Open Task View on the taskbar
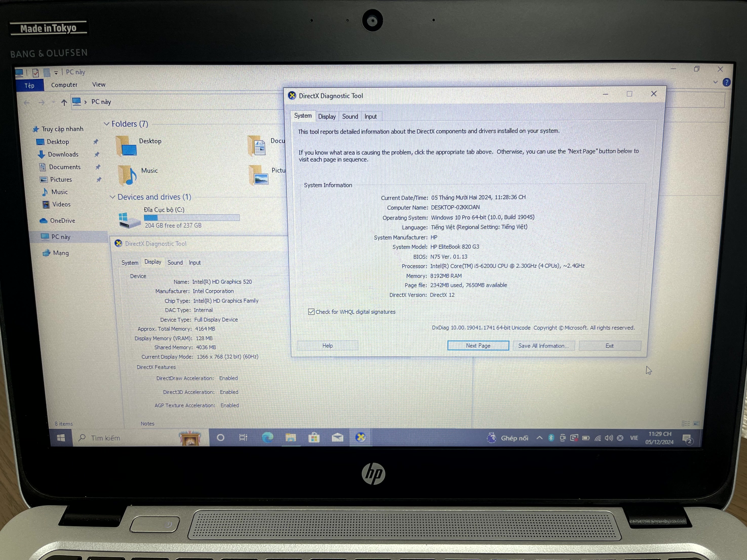 point(243,438)
